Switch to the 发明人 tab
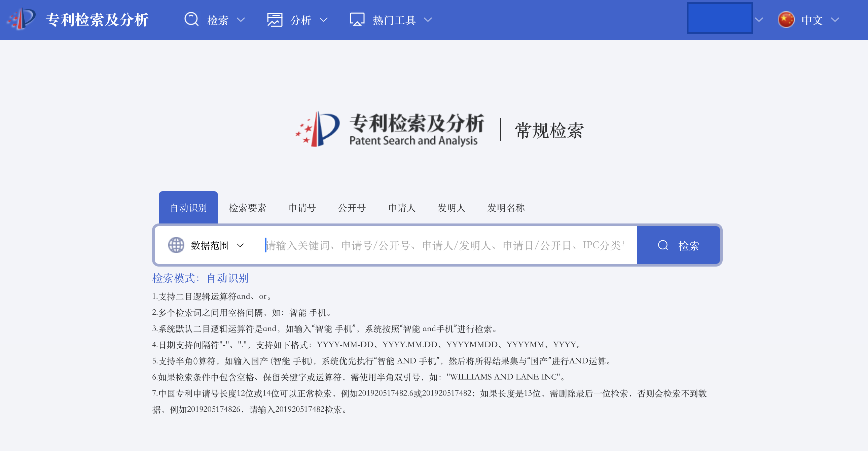868x451 pixels. [x=451, y=208]
